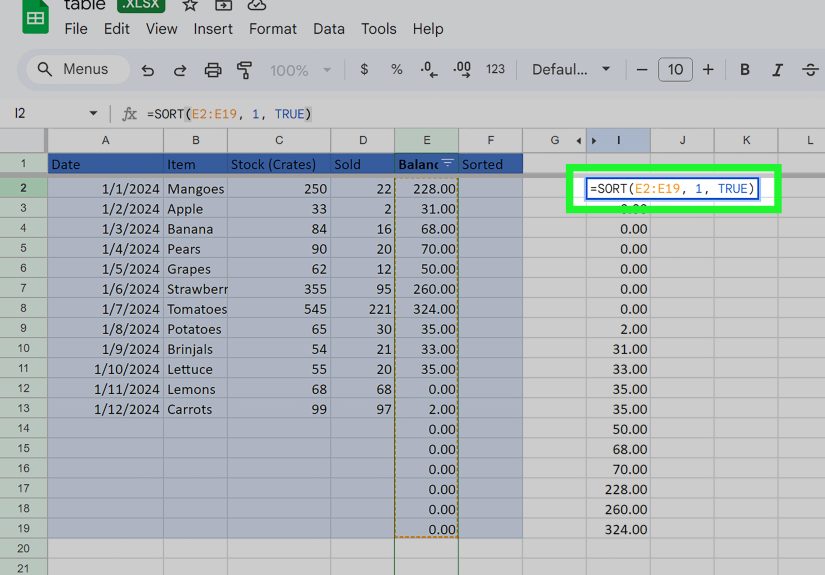The height and width of the screenshot is (575, 825).
Task: Open the Help menu
Action: tap(428, 29)
